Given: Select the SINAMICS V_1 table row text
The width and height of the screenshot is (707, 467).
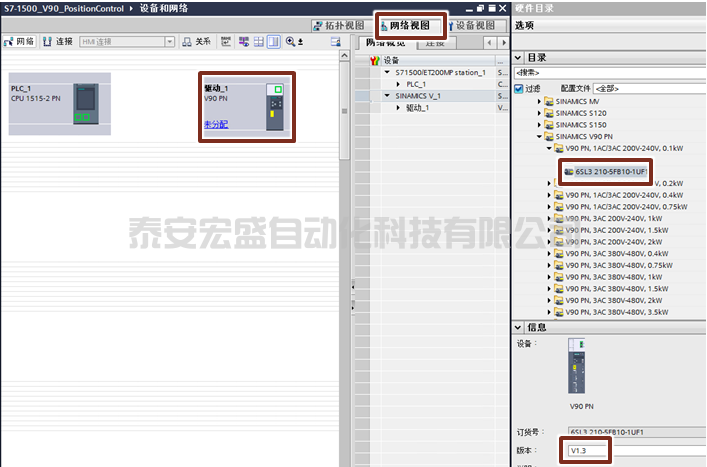Looking at the screenshot, I should (418, 96).
